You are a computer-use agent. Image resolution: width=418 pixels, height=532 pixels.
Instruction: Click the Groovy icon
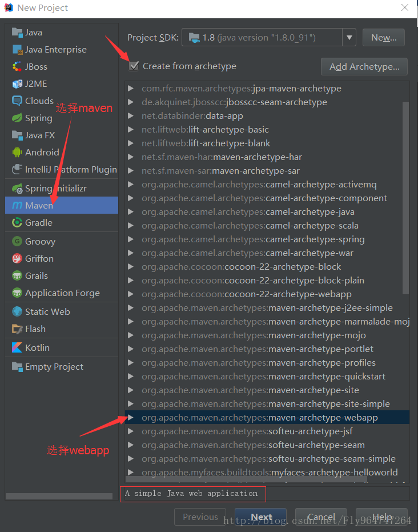[17, 241]
